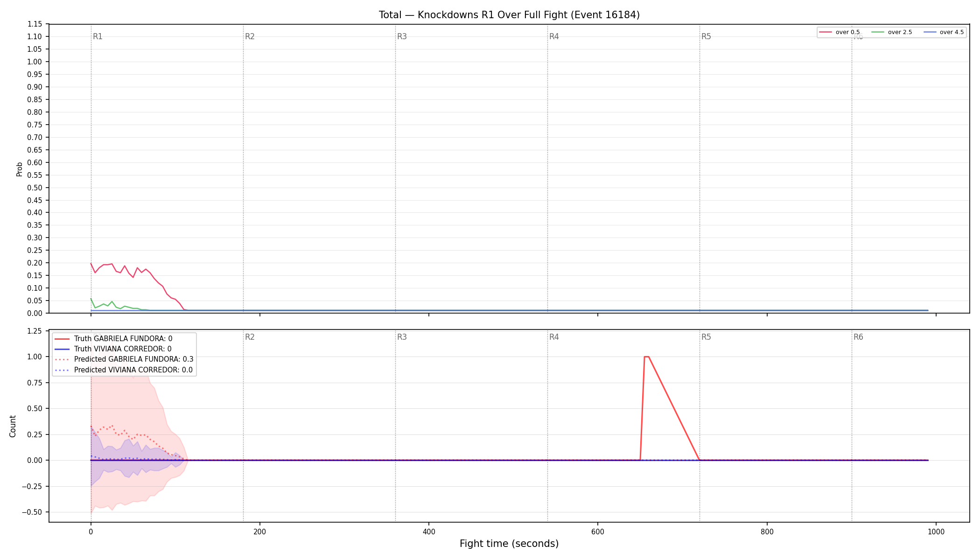Click the 'Prob' y-axis label
Image resolution: width=980 pixels, height=560 pixels.
20,169
